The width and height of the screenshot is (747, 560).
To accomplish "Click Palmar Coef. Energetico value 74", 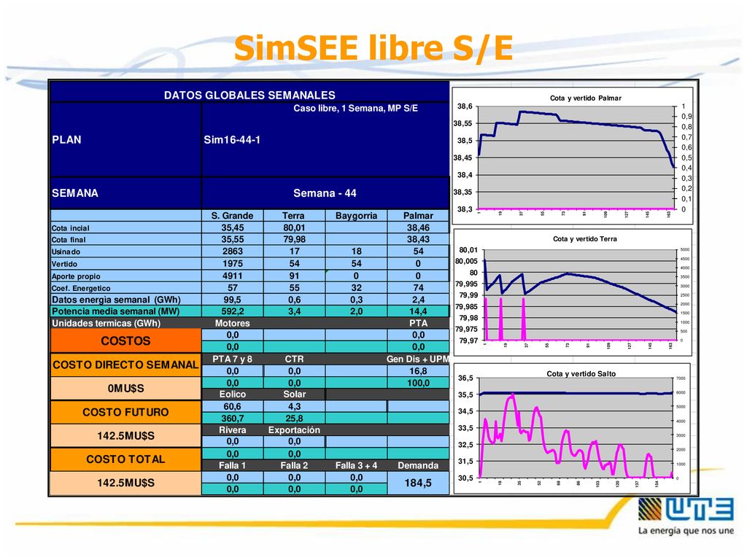I will pyautogui.click(x=418, y=288).
